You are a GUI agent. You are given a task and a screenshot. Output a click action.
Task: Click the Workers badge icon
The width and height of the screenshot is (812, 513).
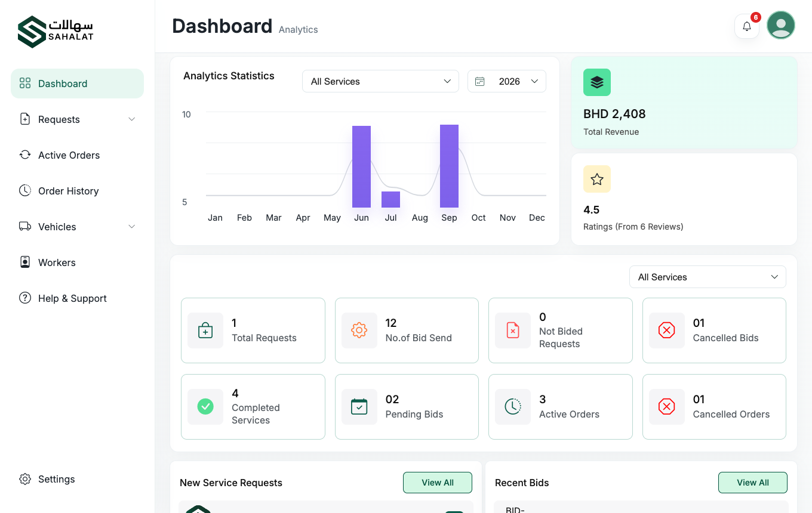pos(25,262)
